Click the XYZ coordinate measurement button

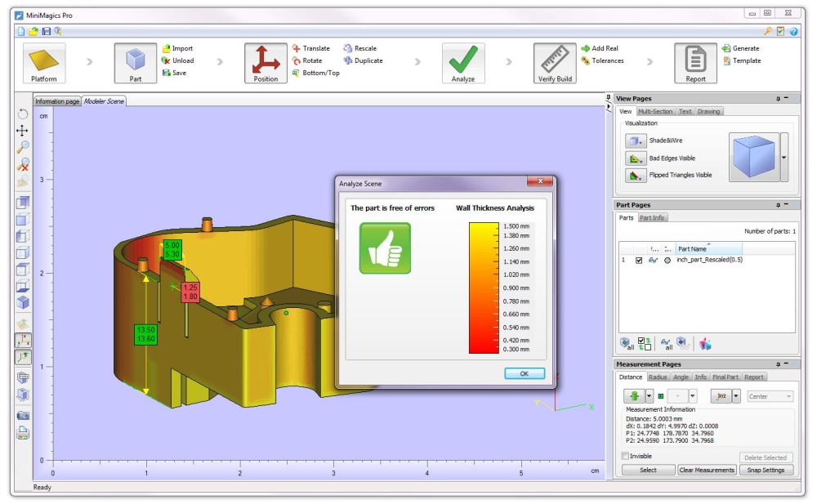pyautogui.click(x=721, y=396)
